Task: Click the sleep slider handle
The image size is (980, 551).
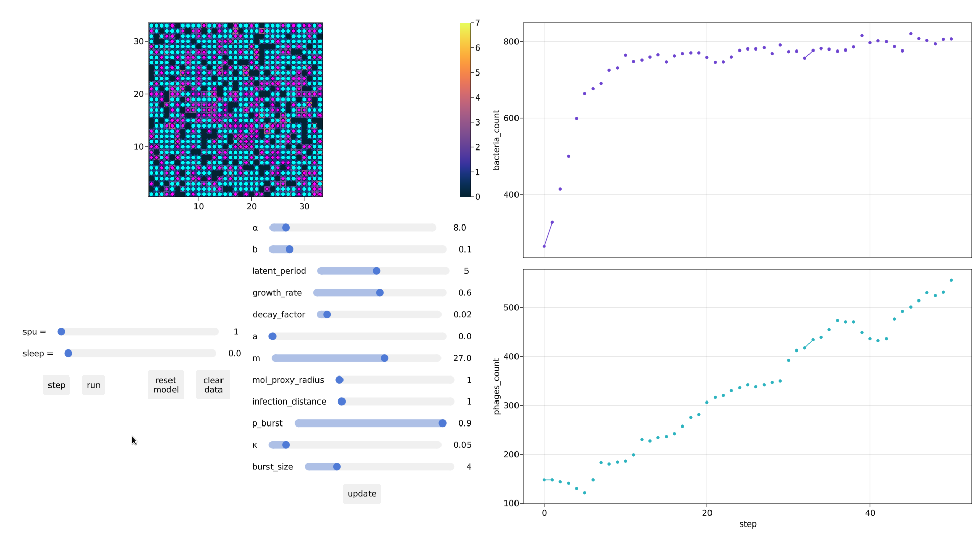Action: pos(68,354)
